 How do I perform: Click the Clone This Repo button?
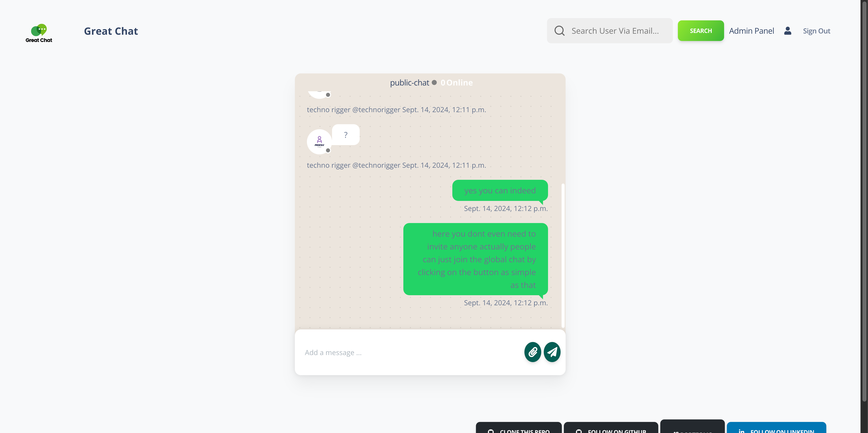coord(519,429)
